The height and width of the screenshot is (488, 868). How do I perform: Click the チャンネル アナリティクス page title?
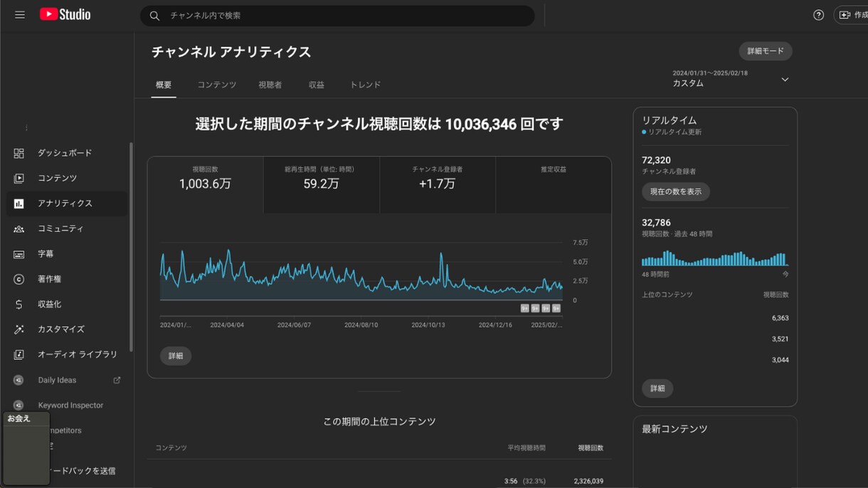[x=231, y=52]
